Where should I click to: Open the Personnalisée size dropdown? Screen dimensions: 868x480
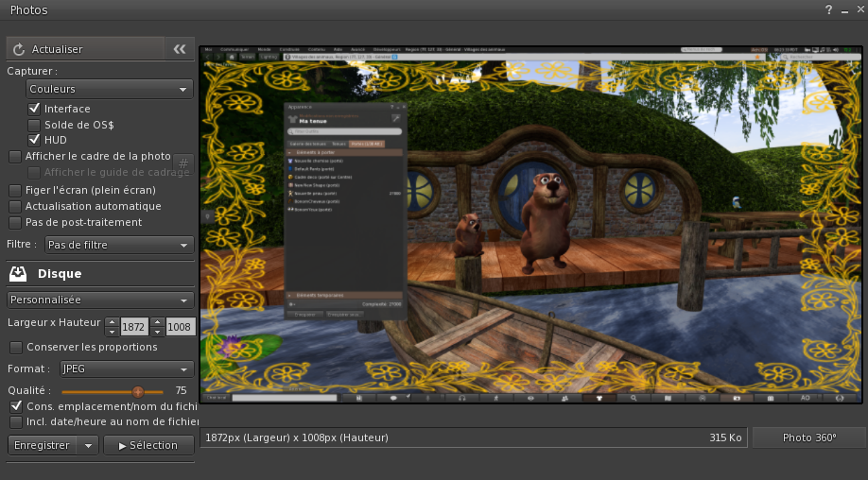coord(100,300)
